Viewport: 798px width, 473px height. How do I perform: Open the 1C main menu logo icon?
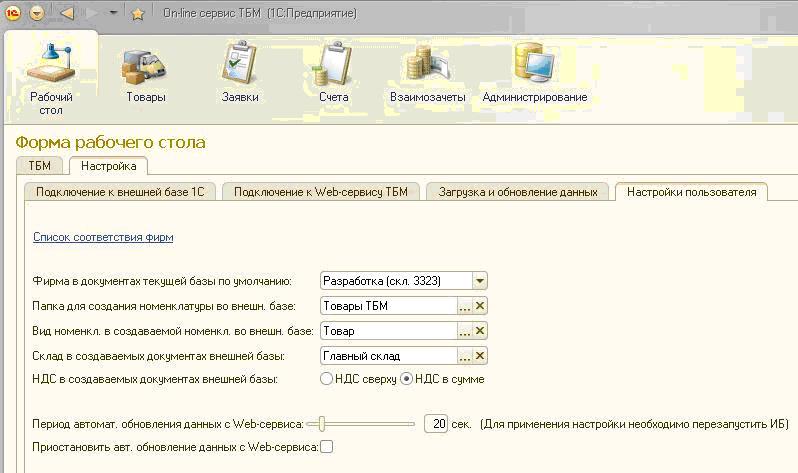[12, 13]
